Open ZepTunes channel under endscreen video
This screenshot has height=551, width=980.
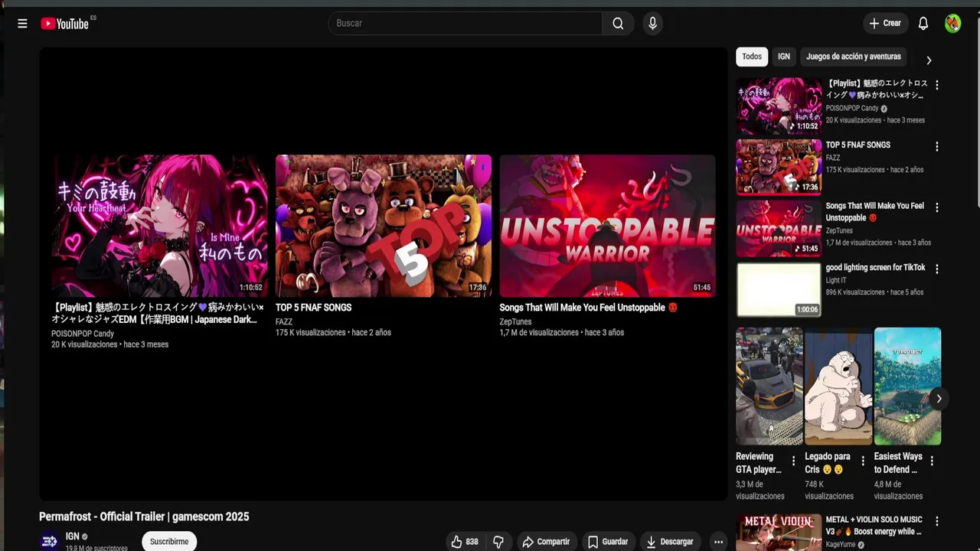click(x=515, y=322)
